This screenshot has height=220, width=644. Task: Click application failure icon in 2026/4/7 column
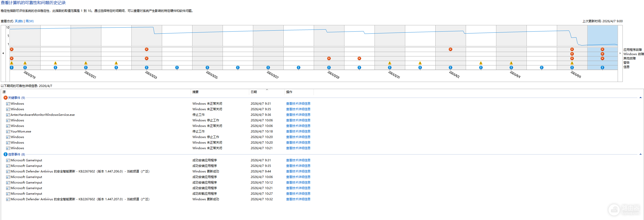(602, 49)
